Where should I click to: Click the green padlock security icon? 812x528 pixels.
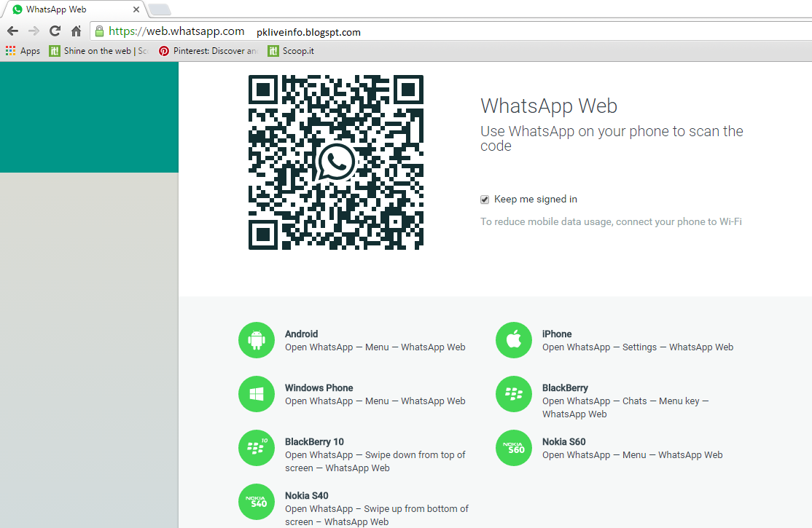click(99, 31)
